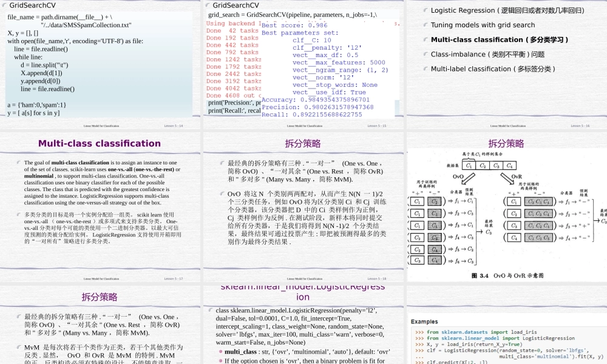
Task: Click the 'Lesson 5 - 14' footer label
Action: (x=174, y=126)
